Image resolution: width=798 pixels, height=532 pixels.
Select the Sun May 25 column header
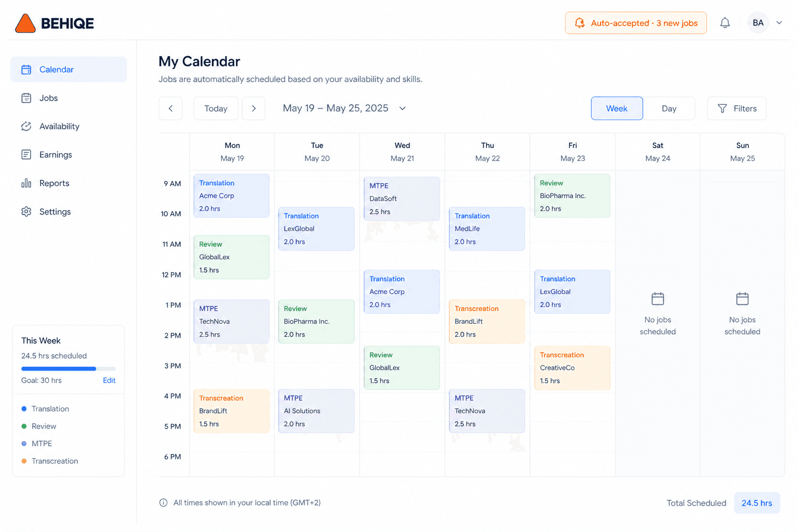coord(742,152)
